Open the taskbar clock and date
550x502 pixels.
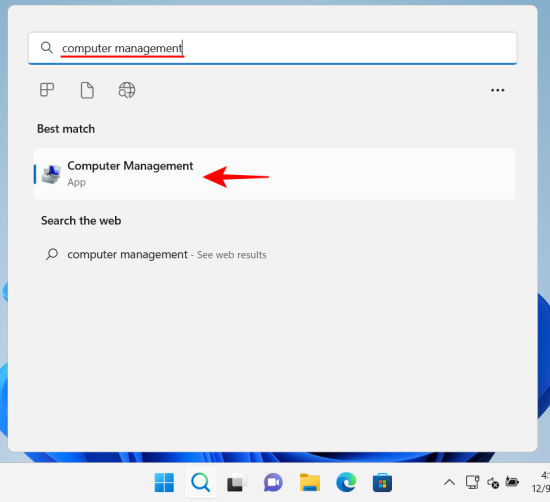(x=541, y=482)
